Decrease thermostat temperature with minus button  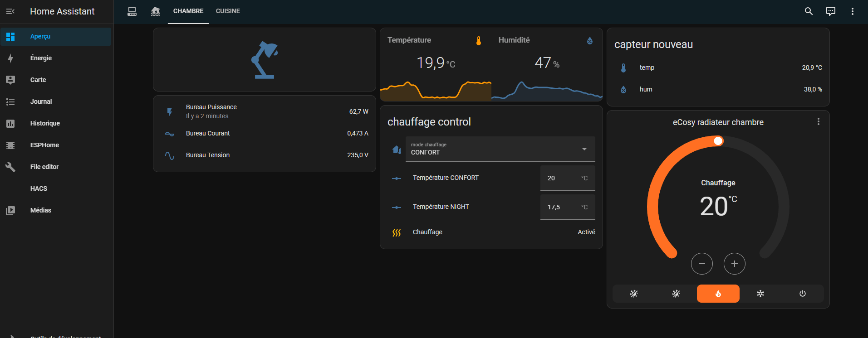pos(701,264)
